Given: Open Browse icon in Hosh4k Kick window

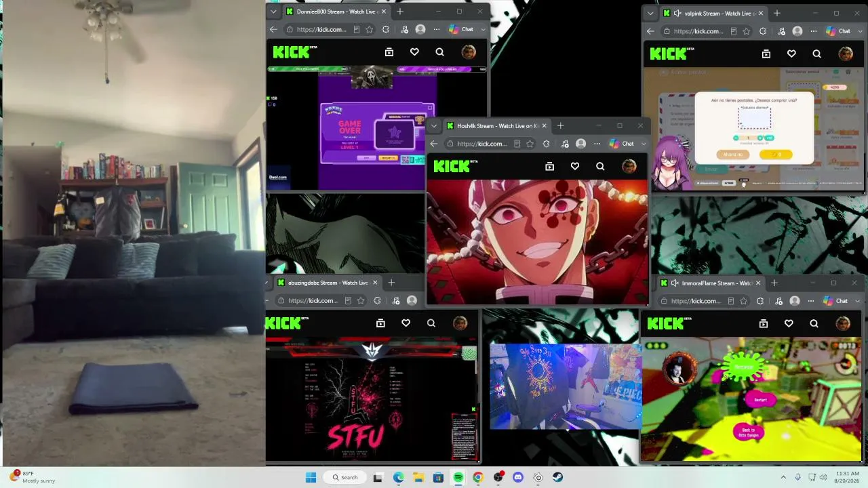Looking at the screenshot, I should (550, 166).
